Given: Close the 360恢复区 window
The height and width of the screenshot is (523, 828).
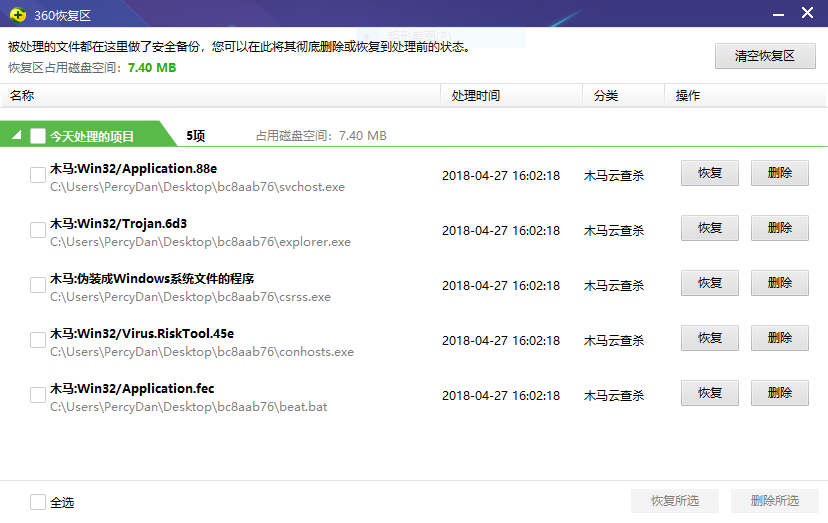Looking at the screenshot, I should pos(807,13).
